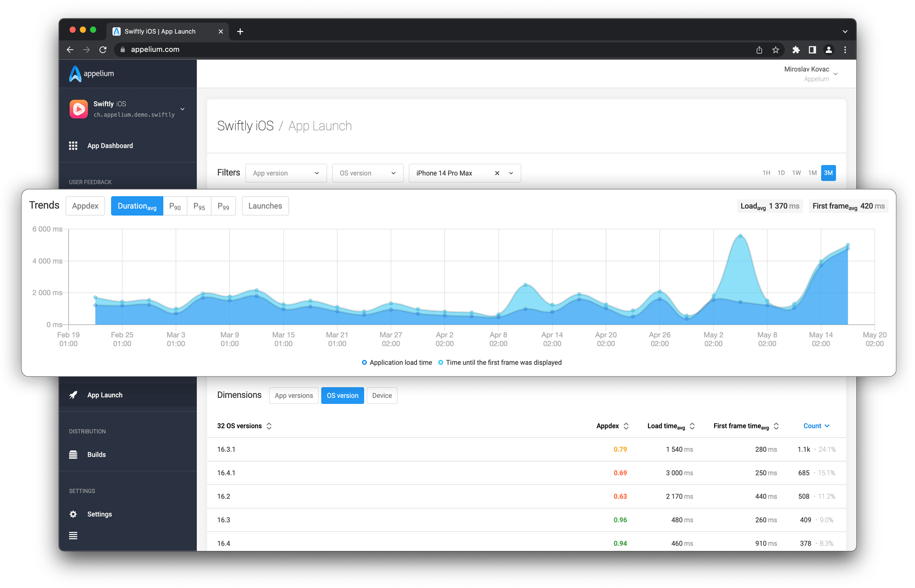Click the last data point on chart
The width and height of the screenshot is (915, 588).
(x=848, y=245)
